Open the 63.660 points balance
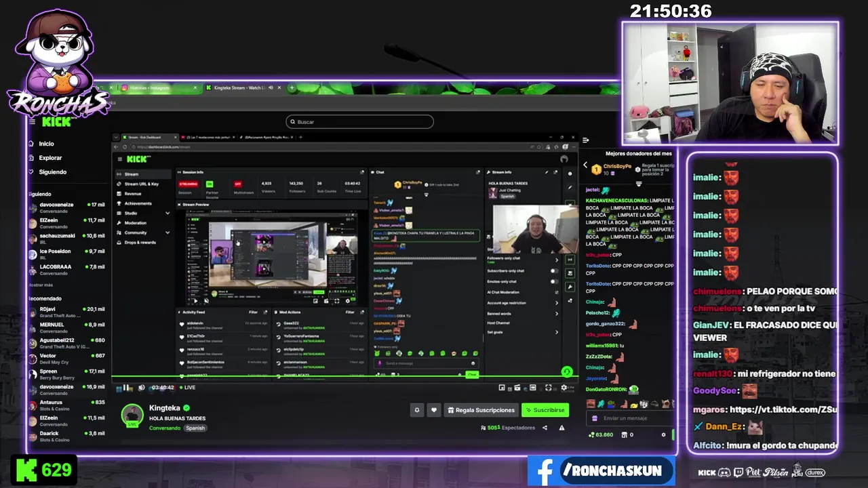Image resolution: width=868 pixels, height=488 pixels. pos(601,435)
